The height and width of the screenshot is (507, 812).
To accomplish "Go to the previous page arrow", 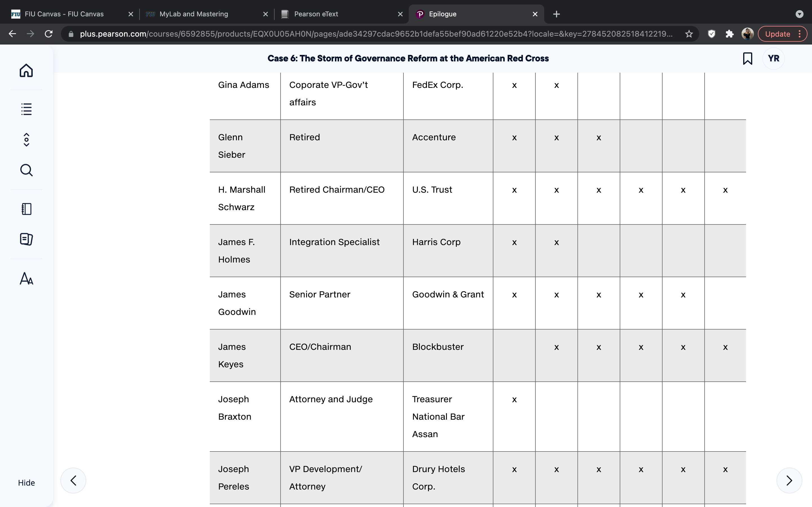I will pyautogui.click(x=73, y=481).
